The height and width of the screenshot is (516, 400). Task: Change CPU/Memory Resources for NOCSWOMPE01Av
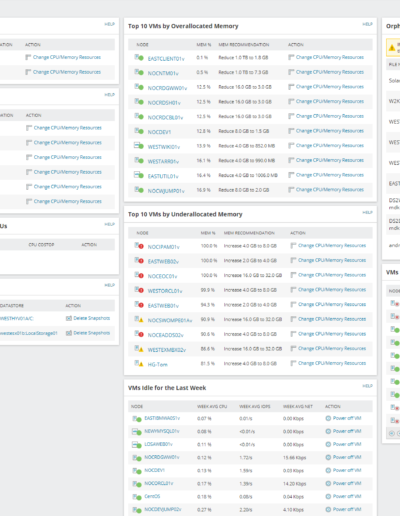click(x=332, y=319)
